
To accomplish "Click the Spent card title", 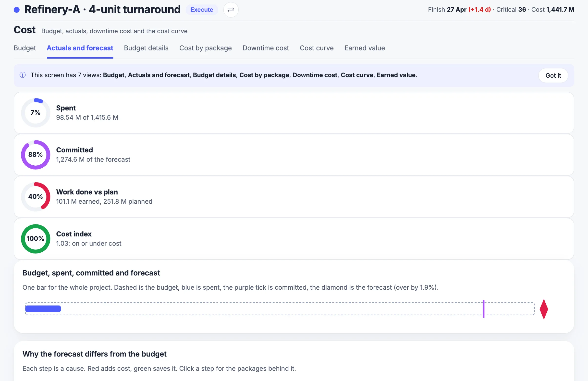I will point(66,108).
